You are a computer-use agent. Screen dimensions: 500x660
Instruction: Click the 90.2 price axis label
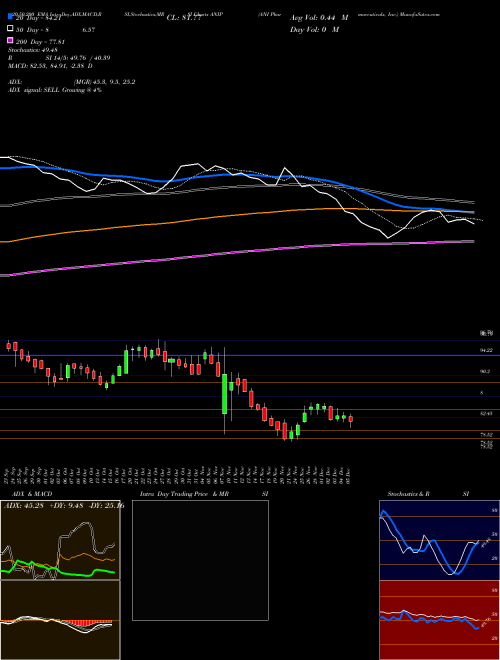485,371
